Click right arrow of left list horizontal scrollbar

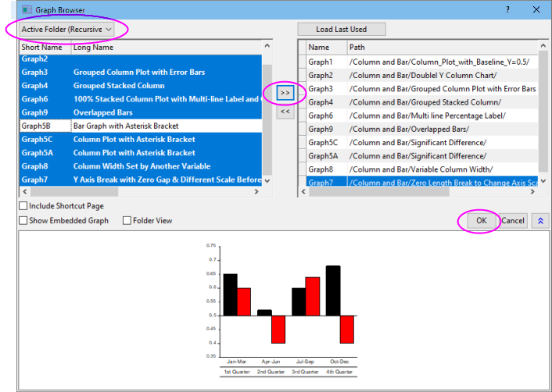(x=256, y=191)
